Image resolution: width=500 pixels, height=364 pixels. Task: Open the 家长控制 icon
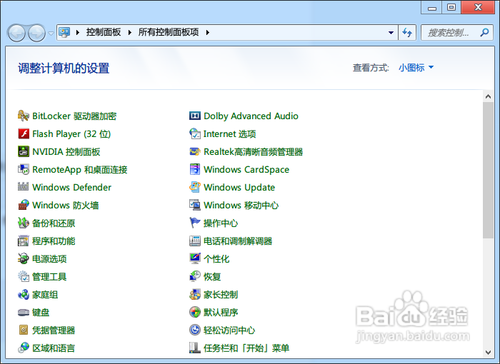[195, 294]
